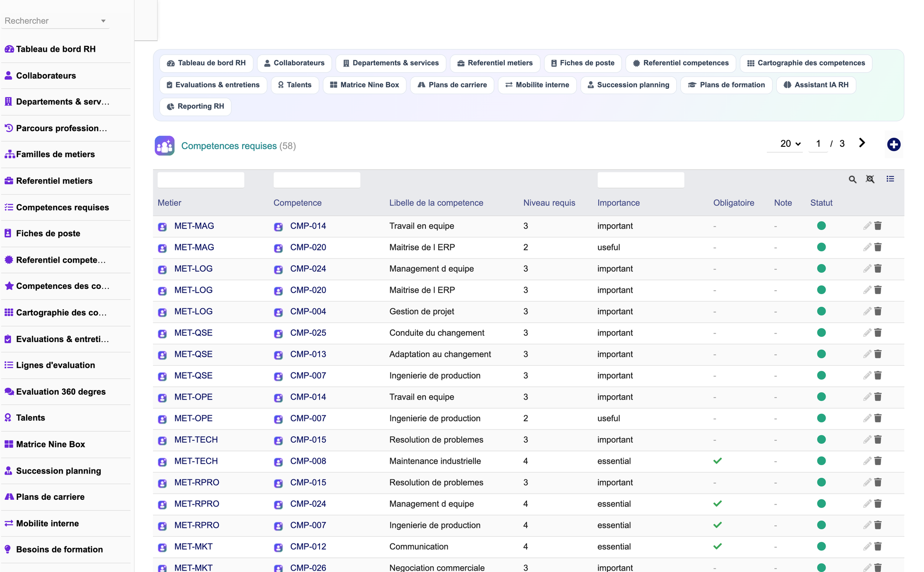Delete the MET-LOG CMP-004 row
Image resolution: width=924 pixels, height=572 pixels.
[x=878, y=311]
